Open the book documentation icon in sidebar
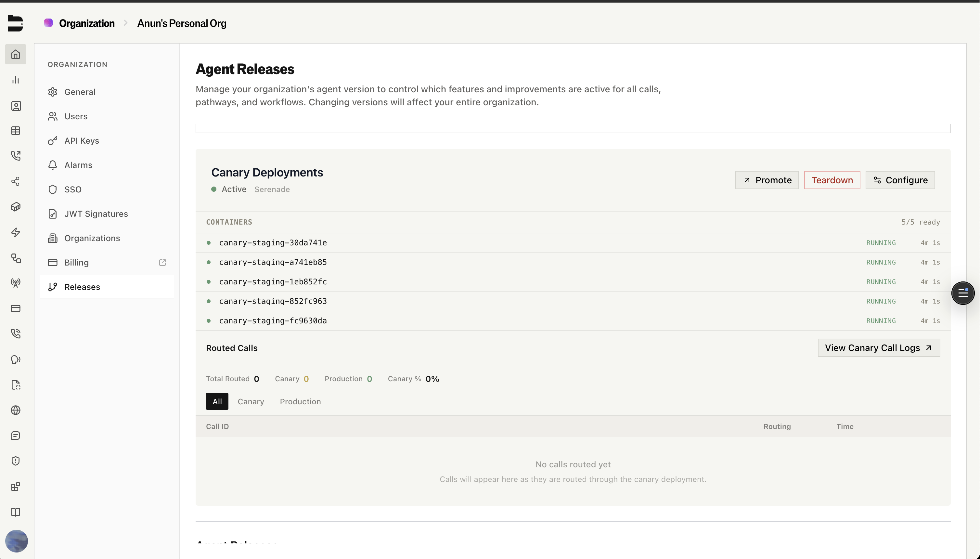 click(16, 512)
